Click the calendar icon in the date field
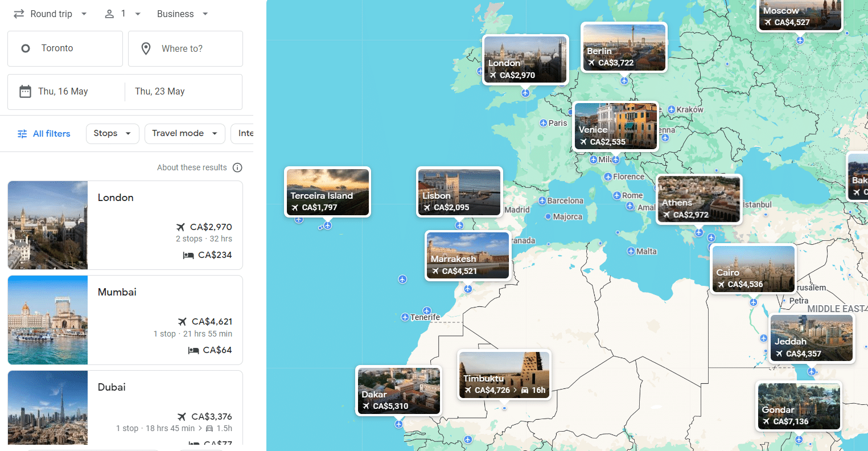The image size is (868, 451). 25,92
